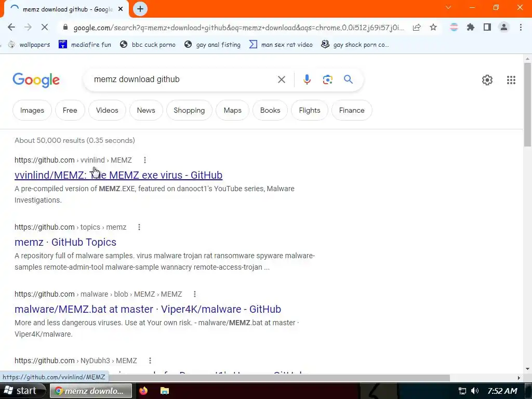This screenshot has height=399, width=532.
Task: Select the Flights filter
Action: pyautogui.click(x=310, y=110)
